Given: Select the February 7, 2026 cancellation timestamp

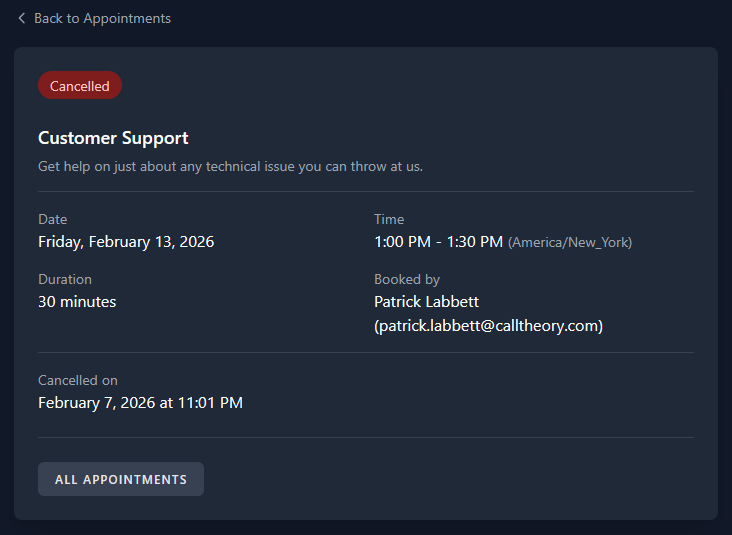Looking at the screenshot, I should point(140,403).
